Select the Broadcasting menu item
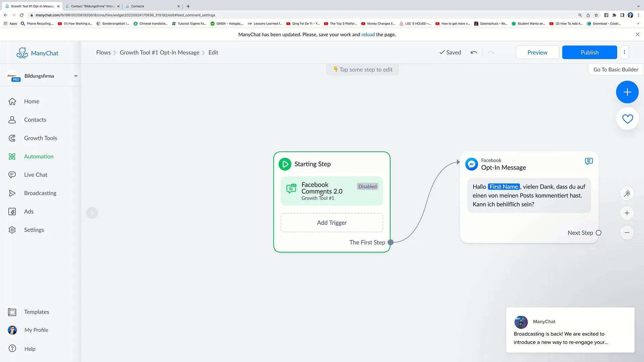644x362 pixels. point(40,193)
